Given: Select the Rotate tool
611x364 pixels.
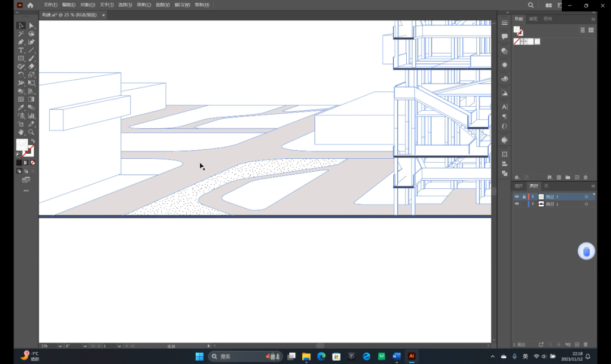Looking at the screenshot, I should click(x=21, y=75).
